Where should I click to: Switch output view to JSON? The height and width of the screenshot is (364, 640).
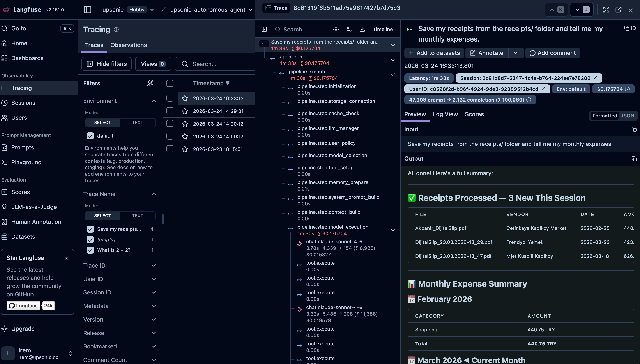(x=627, y=116)
